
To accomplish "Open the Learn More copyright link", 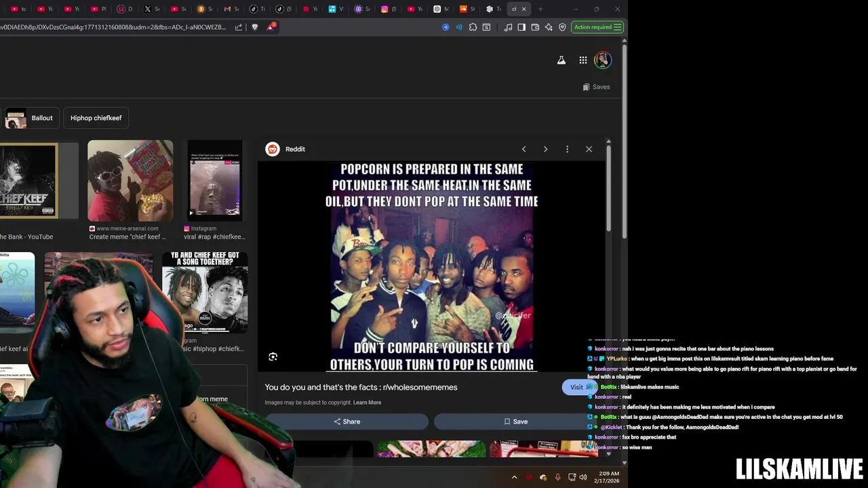I will pos(367,403).
